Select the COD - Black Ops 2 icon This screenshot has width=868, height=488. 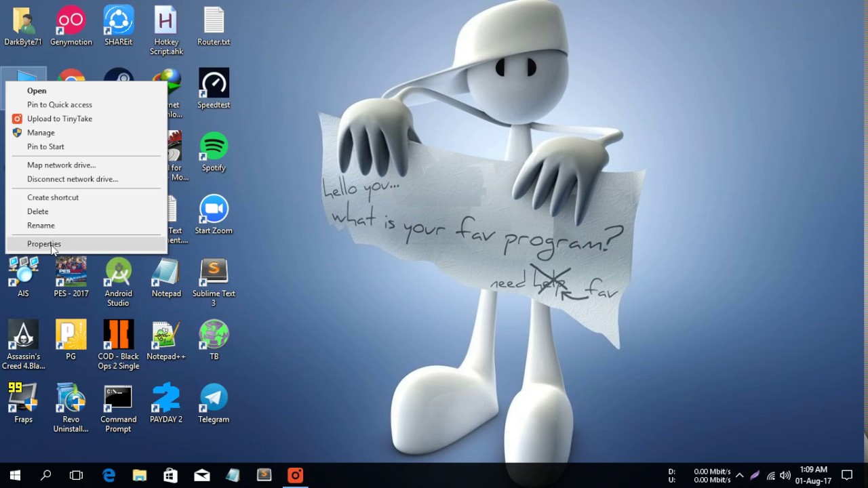click(x=119, y=345)
